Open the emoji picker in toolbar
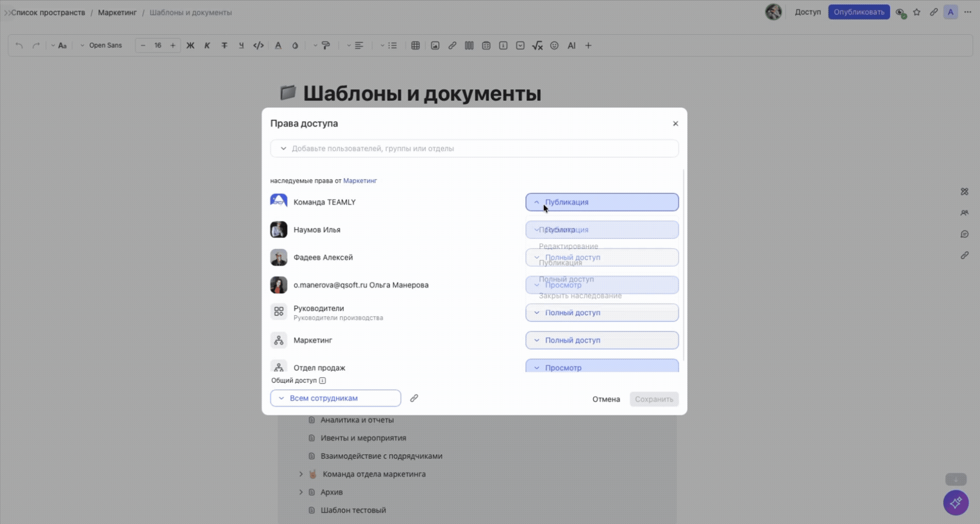The image size is (980, 524). point(554,46)
